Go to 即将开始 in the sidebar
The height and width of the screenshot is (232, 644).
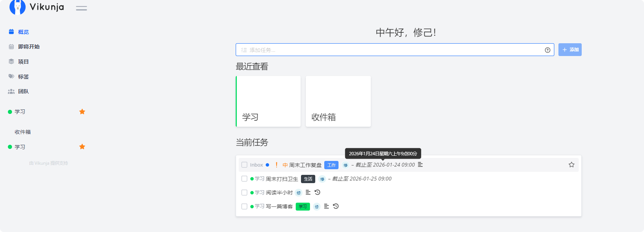point(29,47)
